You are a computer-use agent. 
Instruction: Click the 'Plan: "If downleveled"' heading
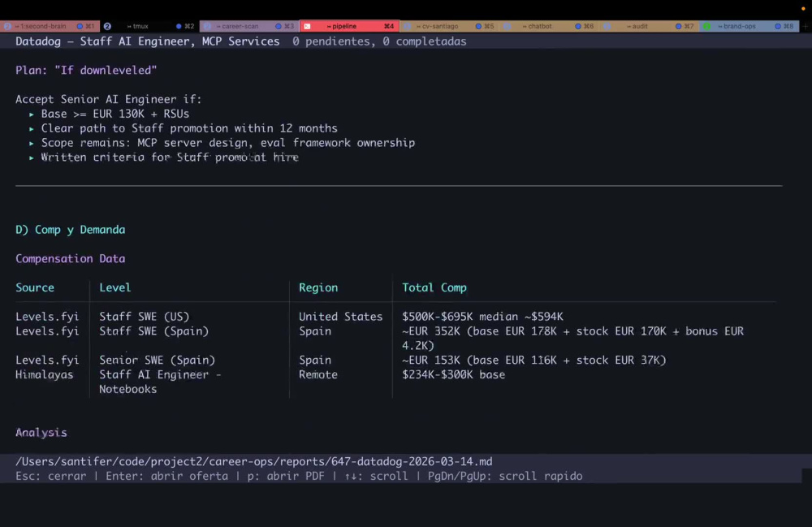[86, 71]
